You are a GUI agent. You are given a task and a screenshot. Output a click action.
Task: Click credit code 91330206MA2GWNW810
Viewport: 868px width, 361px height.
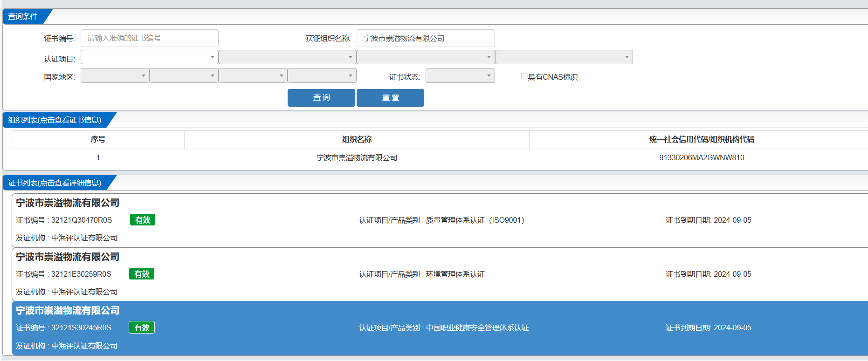[x=702, y=158]
